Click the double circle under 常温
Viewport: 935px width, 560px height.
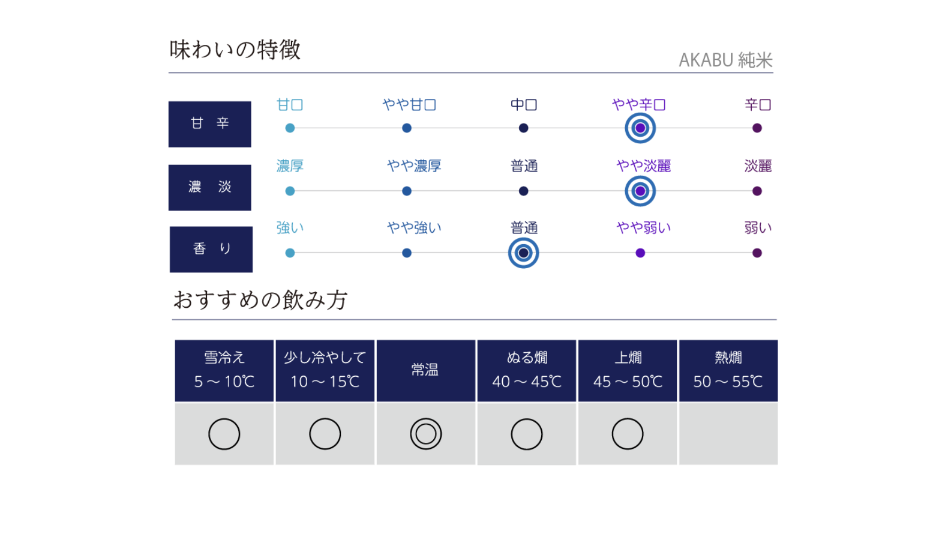(x=426, y=434)
